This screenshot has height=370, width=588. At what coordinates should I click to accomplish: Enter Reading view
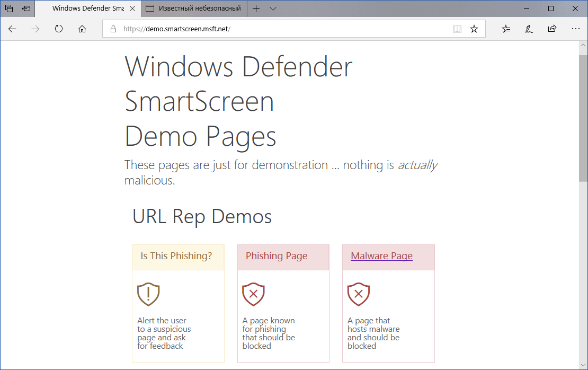[x=457, y=29]
